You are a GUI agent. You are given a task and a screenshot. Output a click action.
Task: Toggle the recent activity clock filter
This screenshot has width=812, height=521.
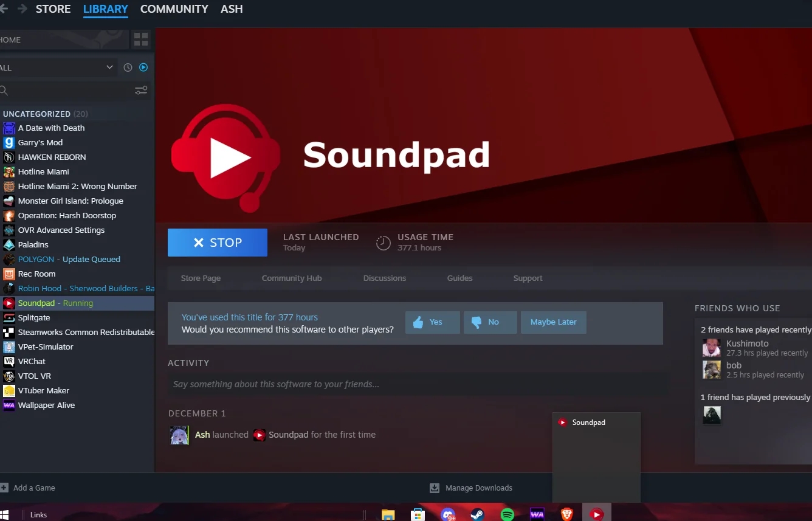[x=128, y=67]
